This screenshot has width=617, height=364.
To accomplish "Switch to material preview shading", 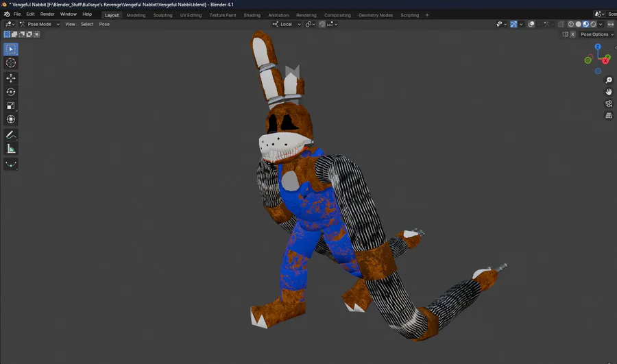I will click(585, 25).
